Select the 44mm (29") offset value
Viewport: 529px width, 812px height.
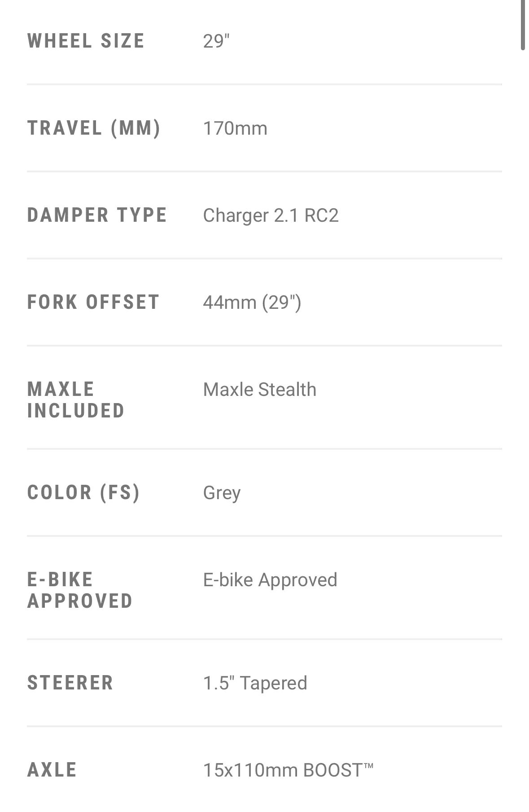tap(252, 303)
